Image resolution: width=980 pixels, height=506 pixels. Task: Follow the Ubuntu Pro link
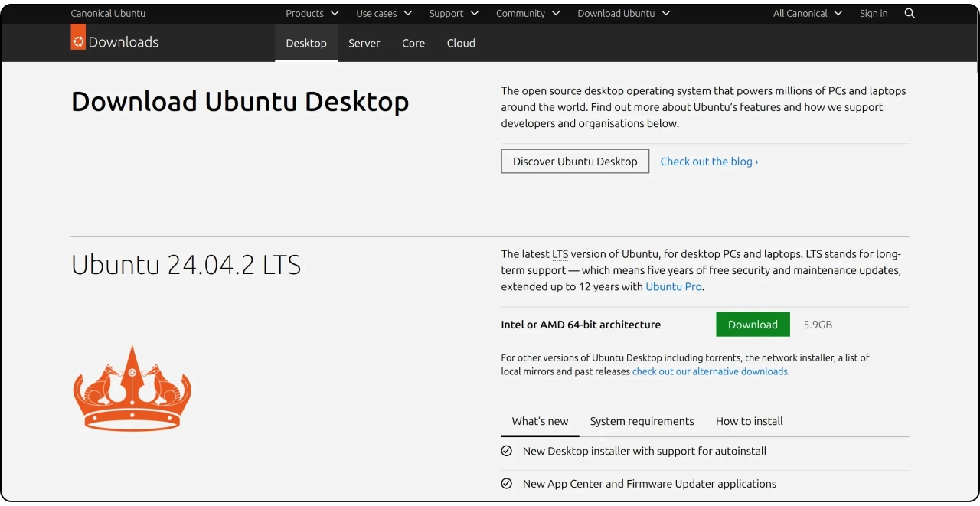point(674,287)
